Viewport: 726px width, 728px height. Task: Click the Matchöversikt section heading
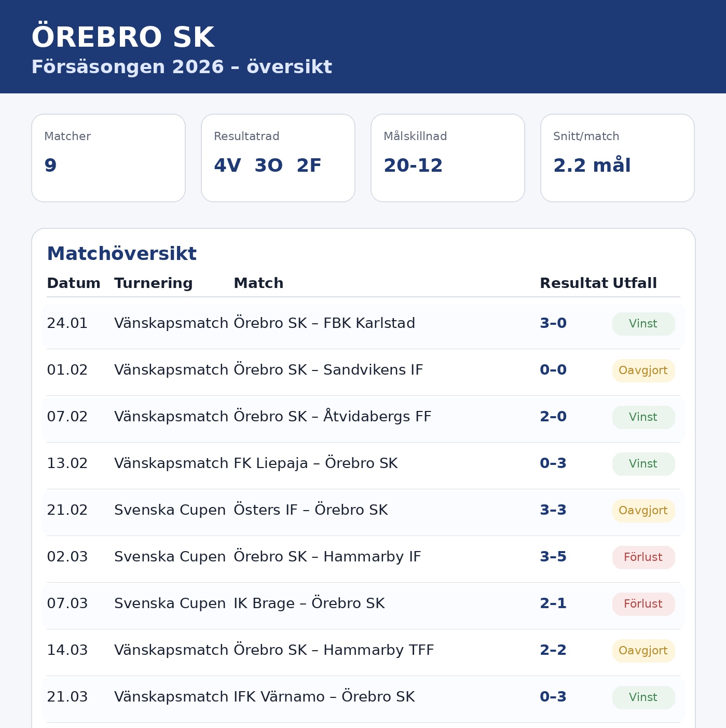point(121,254)
